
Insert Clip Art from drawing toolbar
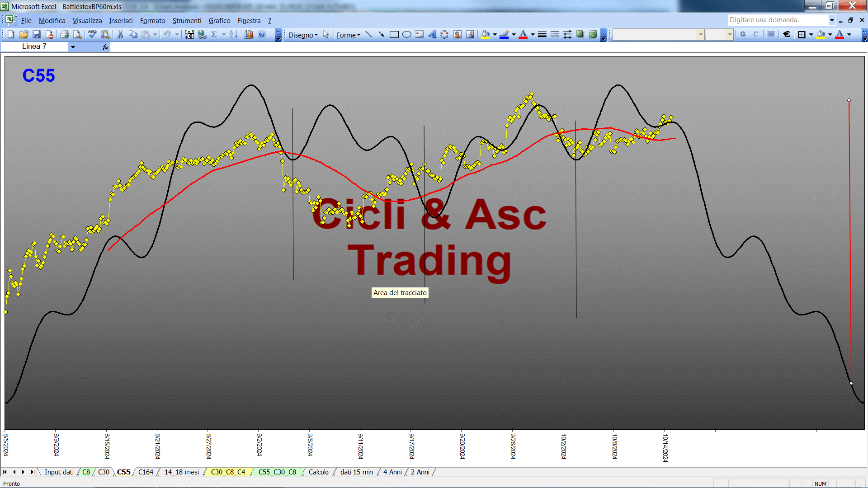click(x=458, y=34)
